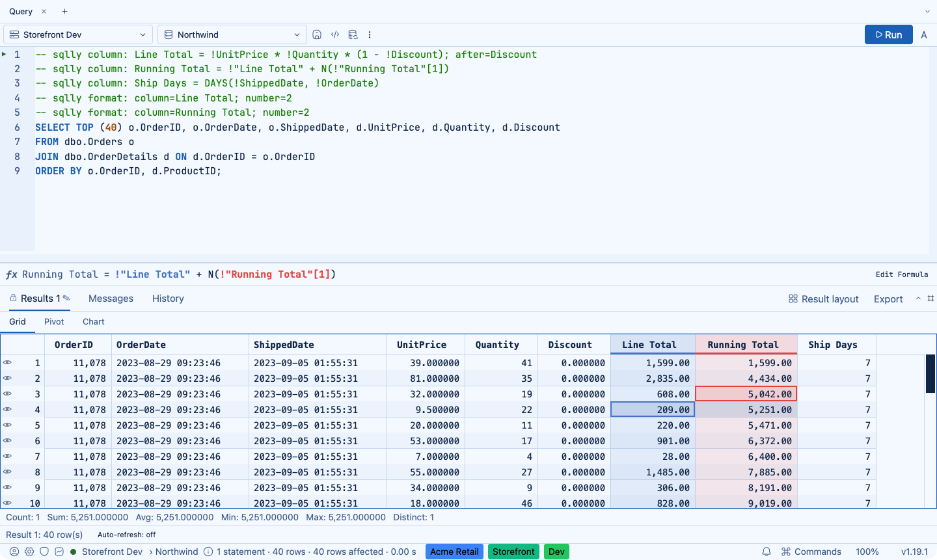
Task: Add a new query tab
Action: point(64,12)
